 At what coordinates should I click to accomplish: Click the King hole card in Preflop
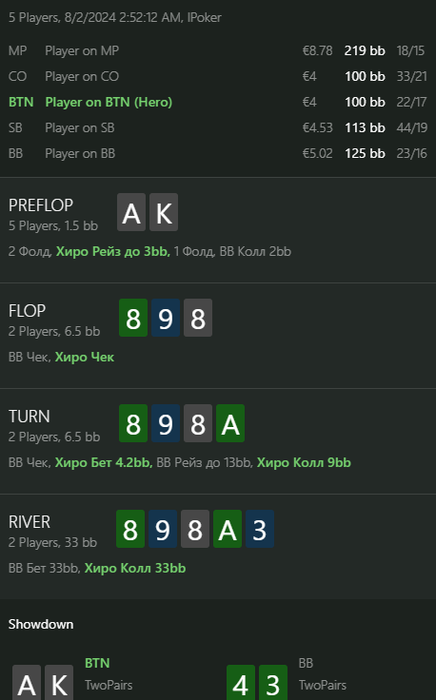pyautogui.click(x=164, y=212)
